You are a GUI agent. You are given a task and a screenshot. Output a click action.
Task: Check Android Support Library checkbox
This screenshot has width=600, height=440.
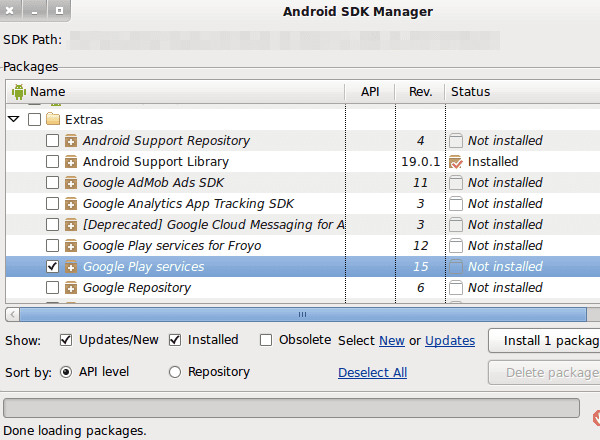tap(52, 161)
